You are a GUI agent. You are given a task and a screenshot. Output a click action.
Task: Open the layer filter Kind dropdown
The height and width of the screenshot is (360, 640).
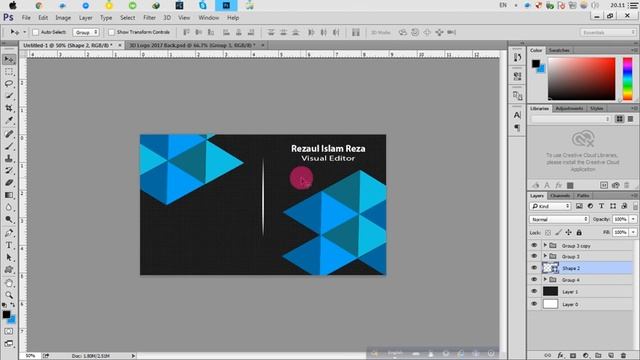(x=550, y=206)
